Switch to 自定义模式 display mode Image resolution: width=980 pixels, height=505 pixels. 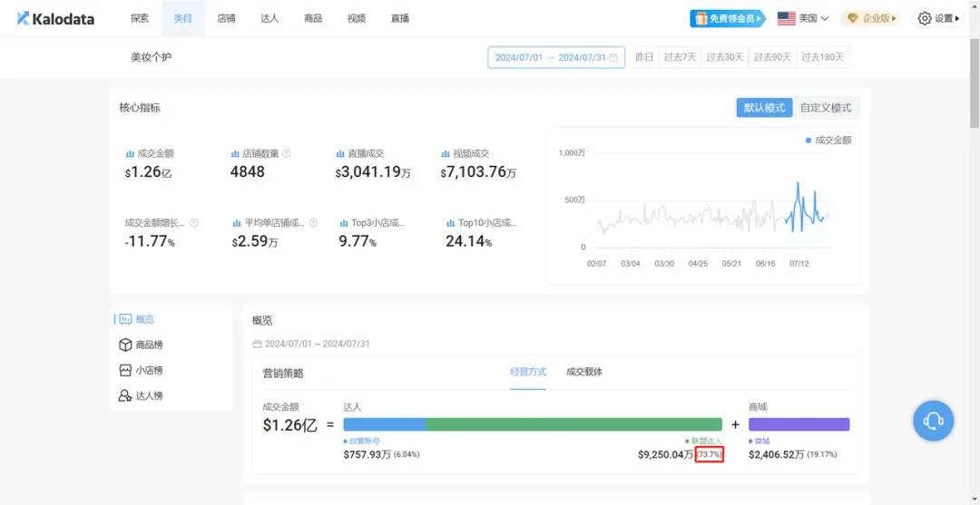click(x=825, y=108)
